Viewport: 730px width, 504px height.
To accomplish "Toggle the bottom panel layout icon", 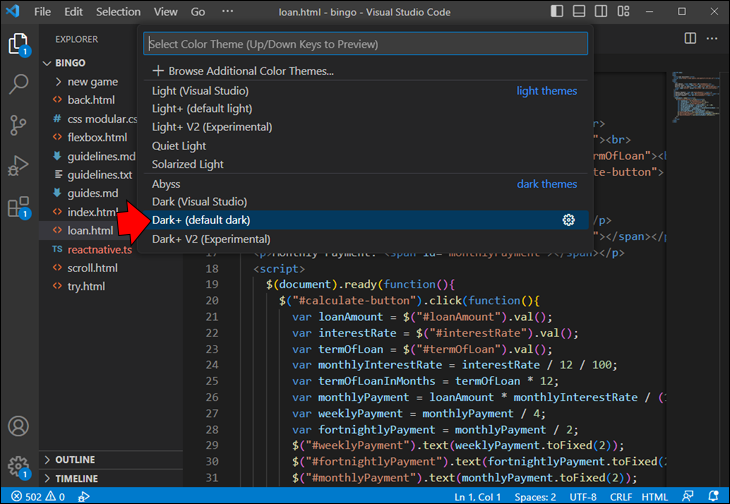I will [579, 11].
